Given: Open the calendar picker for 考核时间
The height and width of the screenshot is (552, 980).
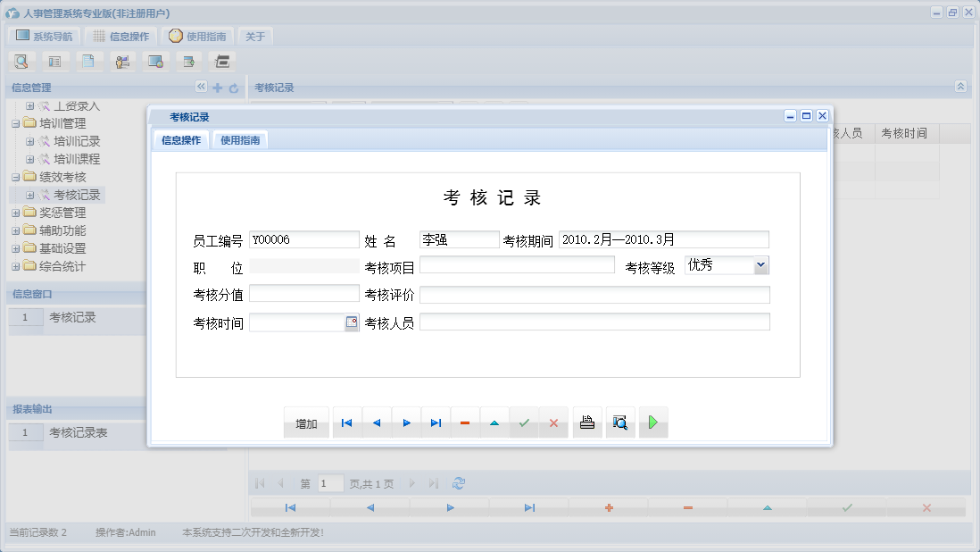Looking at the screenshot, I should tap(352, 322).
